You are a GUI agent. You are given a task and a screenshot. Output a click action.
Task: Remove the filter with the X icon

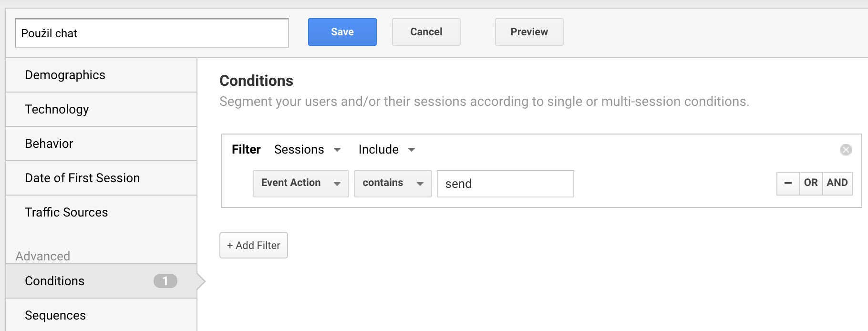pyautogui.click(x=846, y=150)
